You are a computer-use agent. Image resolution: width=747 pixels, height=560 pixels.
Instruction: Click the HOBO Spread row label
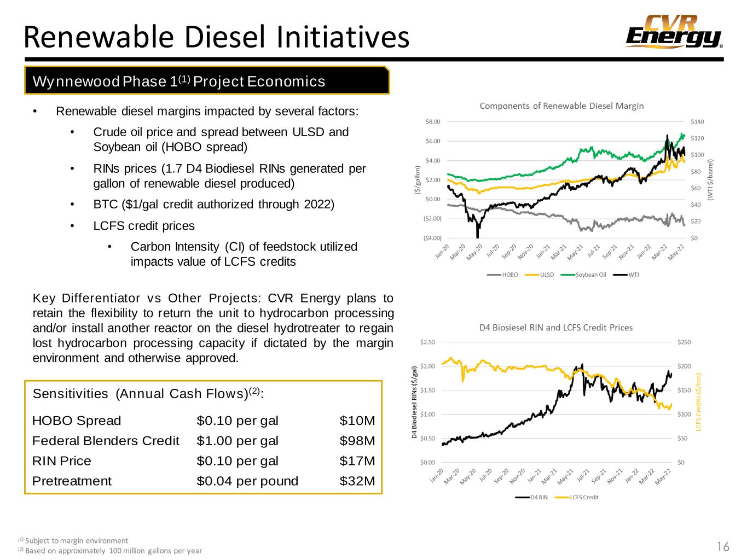tap(77, 421)
